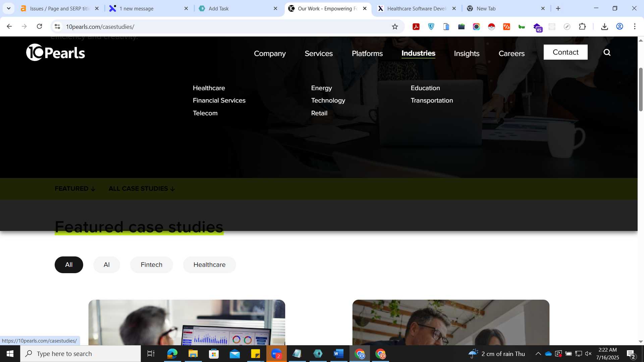
Task: Open the Adobe Acrobat extension
Action: pyautogui.click(x=416, y=26)
